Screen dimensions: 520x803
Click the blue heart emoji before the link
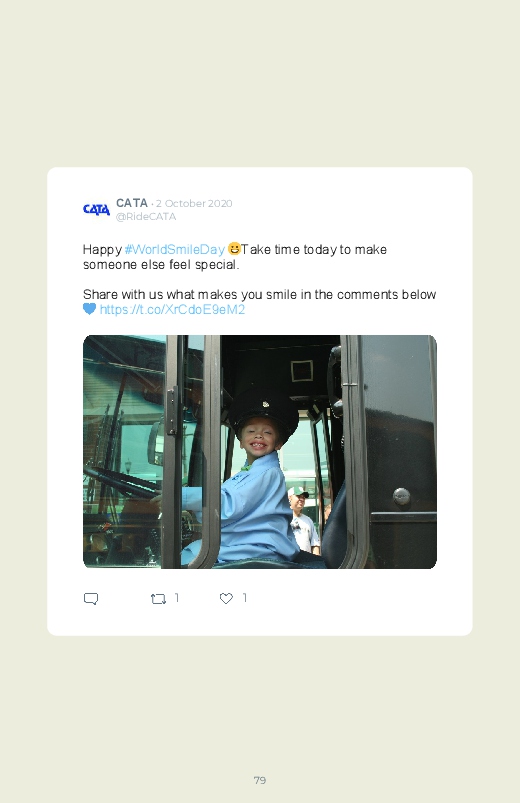coord(89,309)
